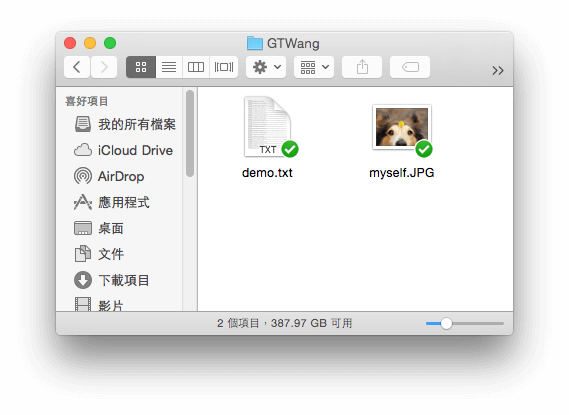
Task: Switch to Cover Flow view
Action: (224, 67)
